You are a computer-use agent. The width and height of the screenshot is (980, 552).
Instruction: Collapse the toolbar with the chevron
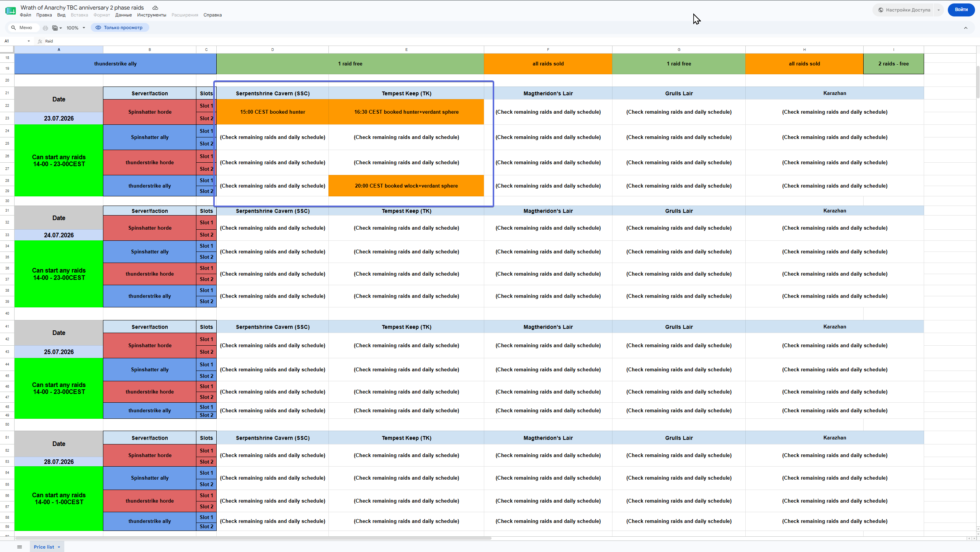point(965,28)
